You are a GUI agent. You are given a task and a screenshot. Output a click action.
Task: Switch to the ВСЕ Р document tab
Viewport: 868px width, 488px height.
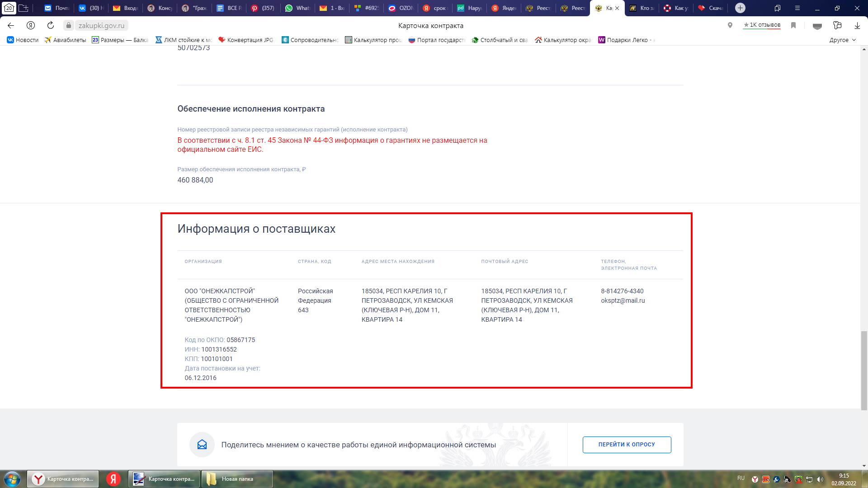[x=228, y=8]
